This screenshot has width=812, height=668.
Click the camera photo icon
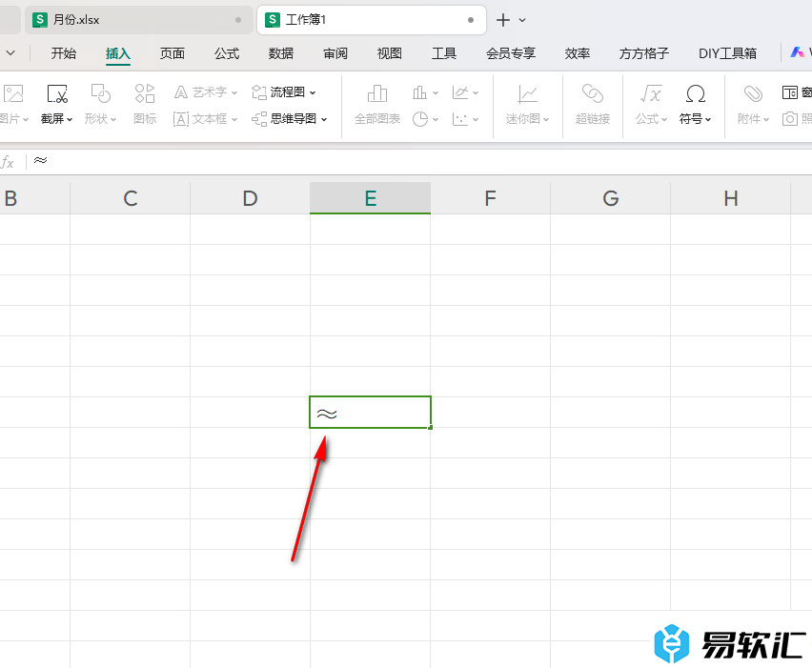[x=789, y=119]
